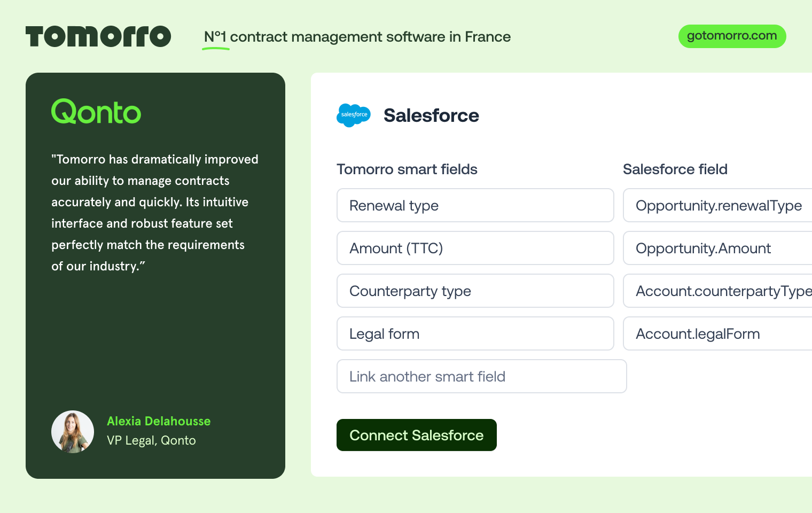This screenshot has height=513, width=812.
Task: Click the Tomorro logo
Action: point(98,36)
